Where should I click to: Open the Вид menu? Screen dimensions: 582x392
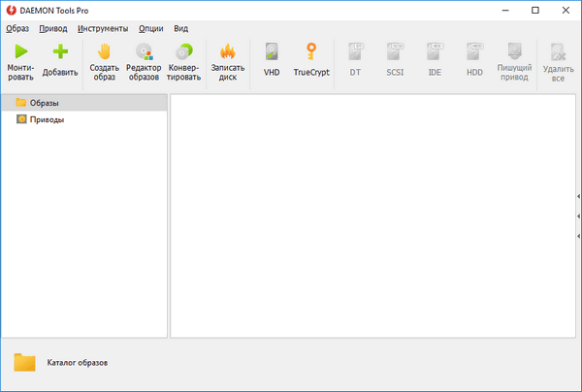[180, 28]
